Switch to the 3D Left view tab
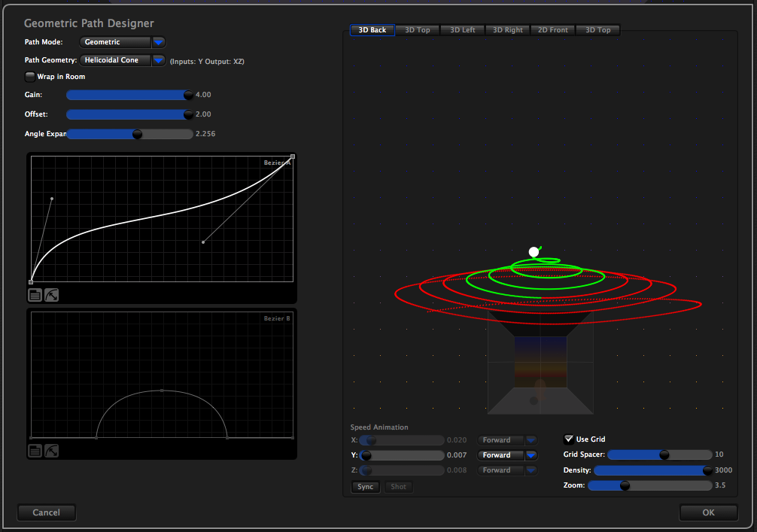Image resolution: width=757 pixels, height=532 pixels. coord(463,30)
